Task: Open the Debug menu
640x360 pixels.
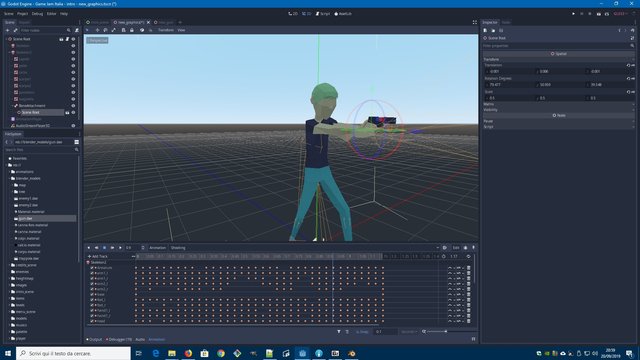Action: point(37,13)
